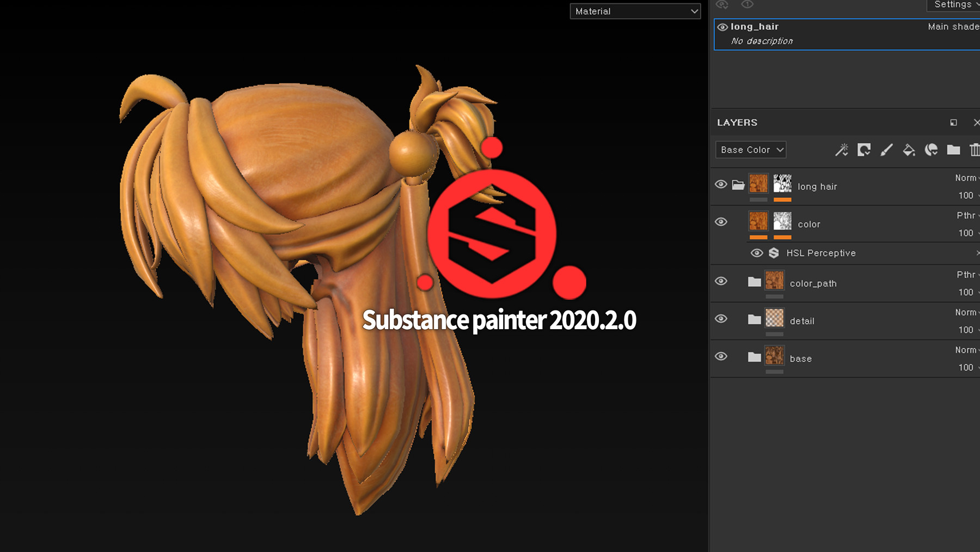Screen dimensions: 980x552
Task: Open the Settings dropdown at top right
Action: coord(954,5)
